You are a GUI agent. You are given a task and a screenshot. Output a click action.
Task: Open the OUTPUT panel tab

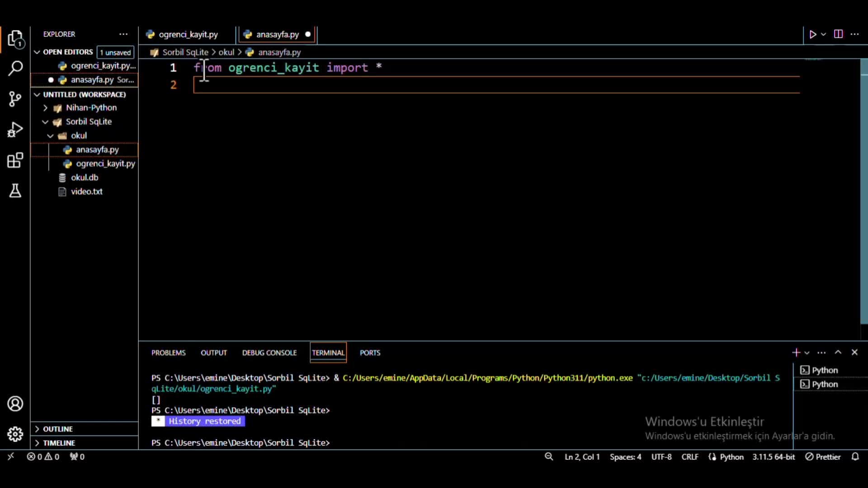[214, 353]
